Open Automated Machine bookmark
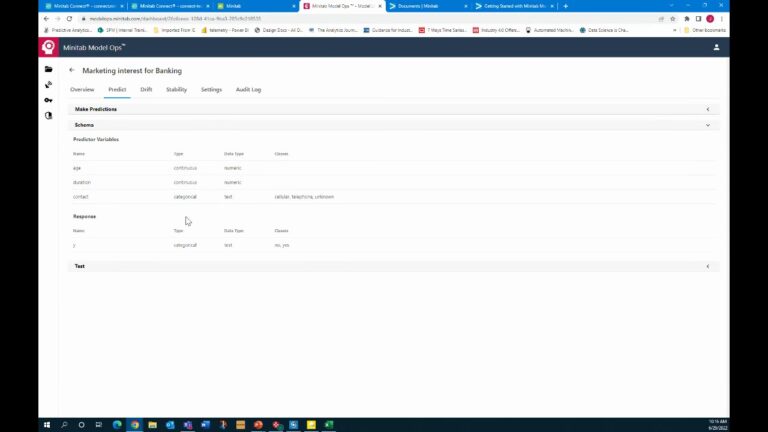 click(549, 30)
